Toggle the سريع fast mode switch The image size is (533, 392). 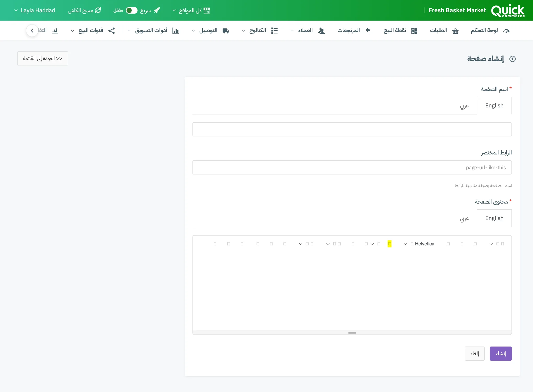(132, 10)
